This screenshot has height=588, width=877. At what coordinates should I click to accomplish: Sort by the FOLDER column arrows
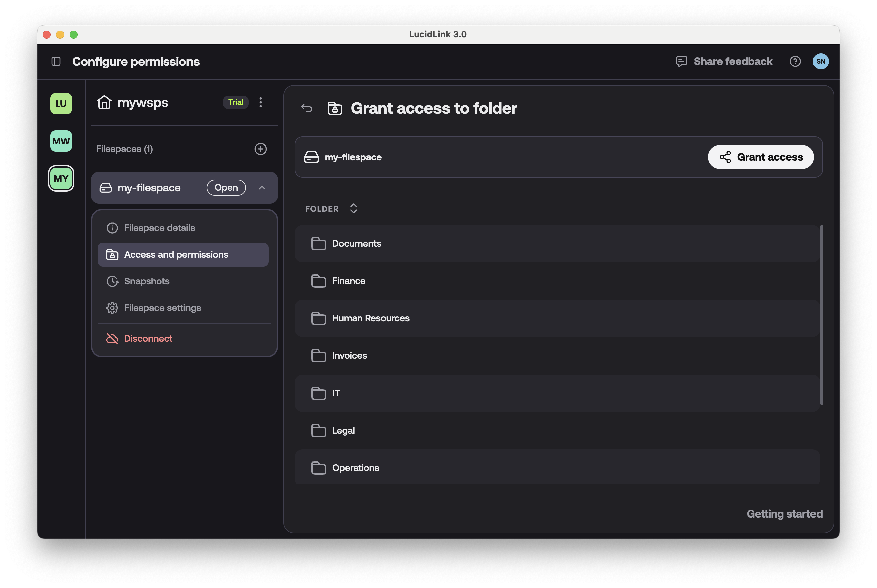(x=353, y=209)
